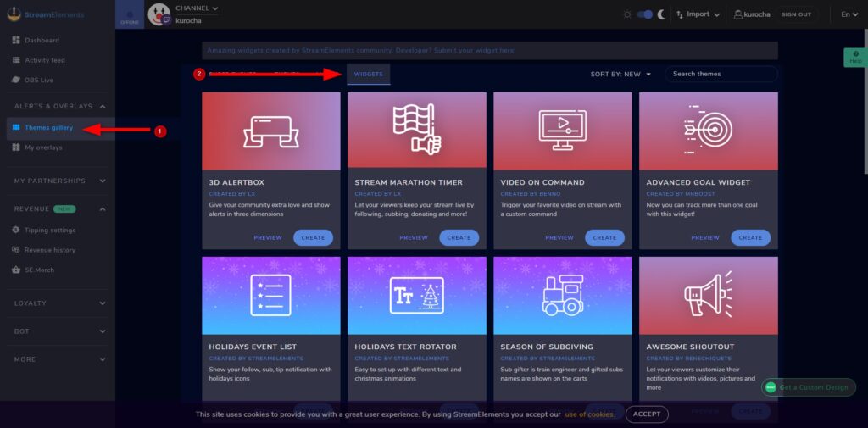868x428 pixels.
Task: Open the SORT BY: NEW dropdown
Action: pyautogui.click(x=620, y=75)
